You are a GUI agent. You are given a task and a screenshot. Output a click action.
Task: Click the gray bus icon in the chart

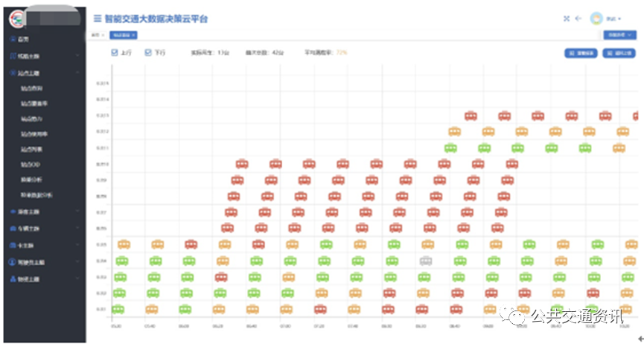pyautogui.click(x=425, y=261)
